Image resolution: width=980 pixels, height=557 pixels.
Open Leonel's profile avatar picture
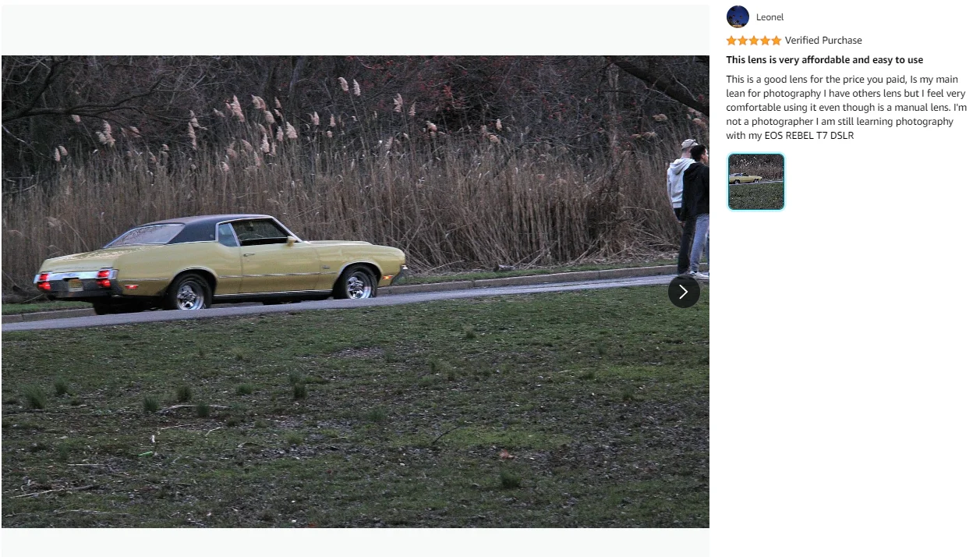(738, 16)
